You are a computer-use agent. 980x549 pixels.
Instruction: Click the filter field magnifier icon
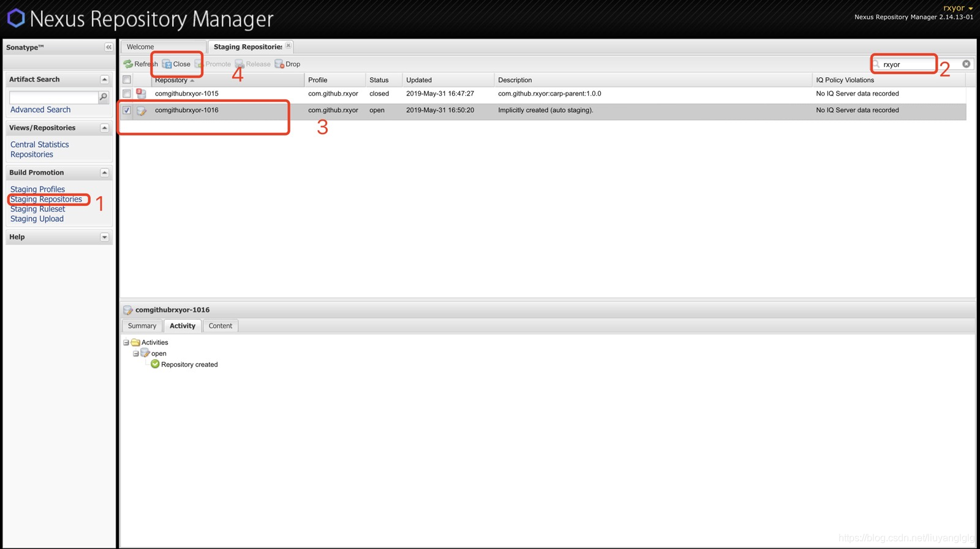coord(876,64)
